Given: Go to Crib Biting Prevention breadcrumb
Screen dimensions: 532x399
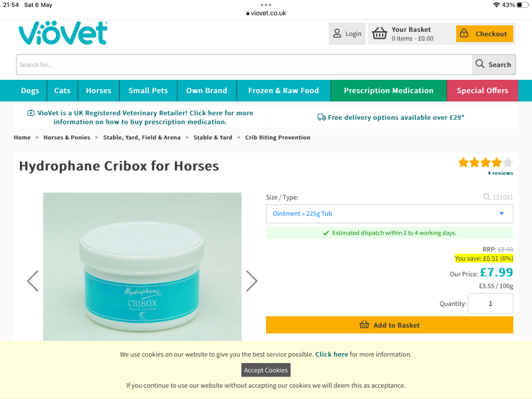Looking at the screenshot, I should 277,138.
